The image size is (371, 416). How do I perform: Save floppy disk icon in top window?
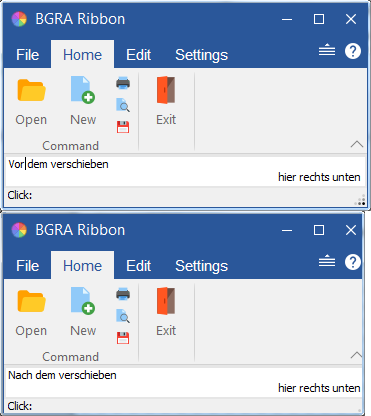[123, 127]
